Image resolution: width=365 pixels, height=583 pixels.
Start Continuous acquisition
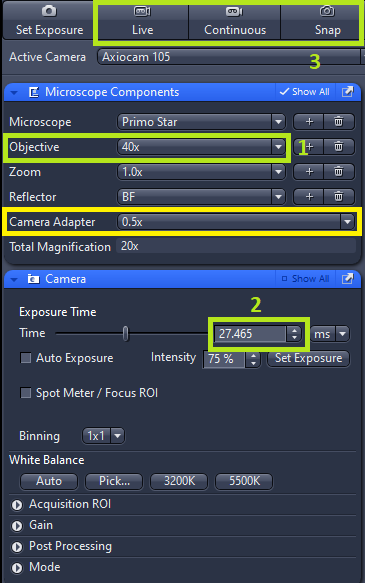coord(235,21)
